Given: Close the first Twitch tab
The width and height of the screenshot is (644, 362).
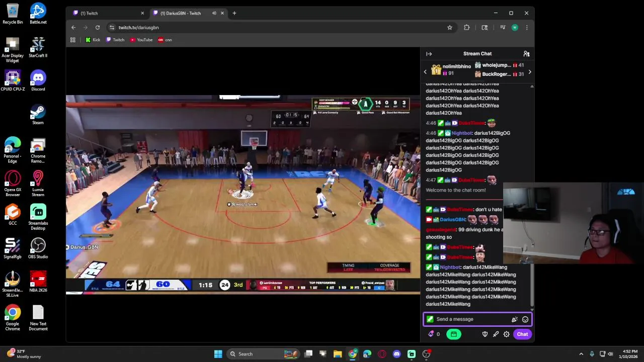Looking at the screenshot, I should 142,13.
